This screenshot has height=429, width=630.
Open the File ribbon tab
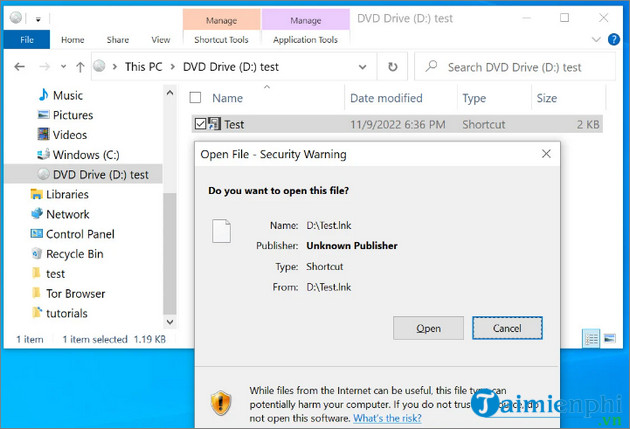click(27, 40)
